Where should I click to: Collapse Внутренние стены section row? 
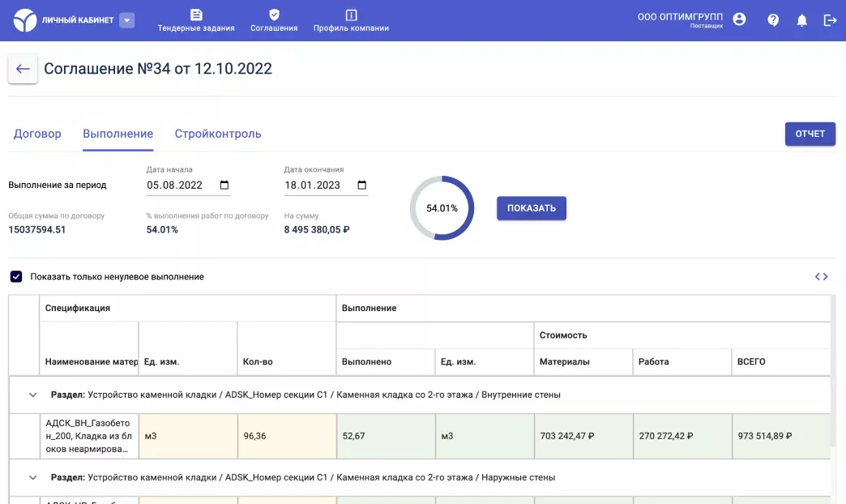(x=33, y=395)
